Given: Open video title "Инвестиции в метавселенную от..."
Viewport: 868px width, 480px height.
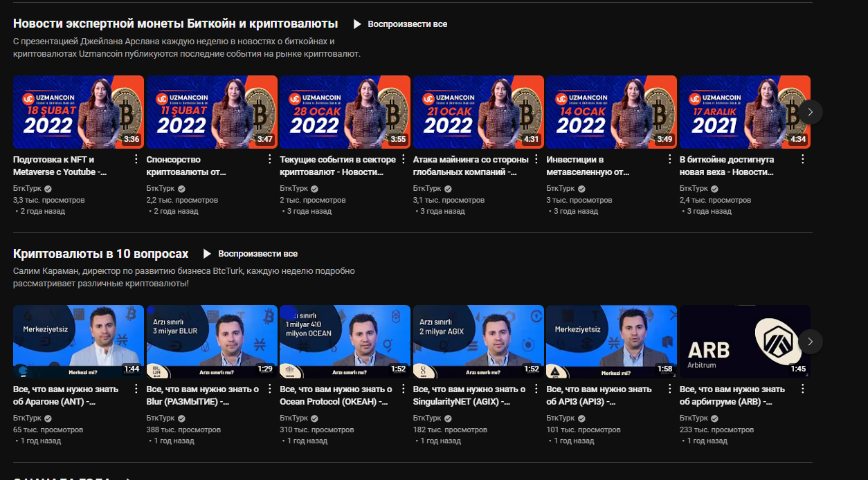Looking at the screenshot, I should [x=588, y=165].
